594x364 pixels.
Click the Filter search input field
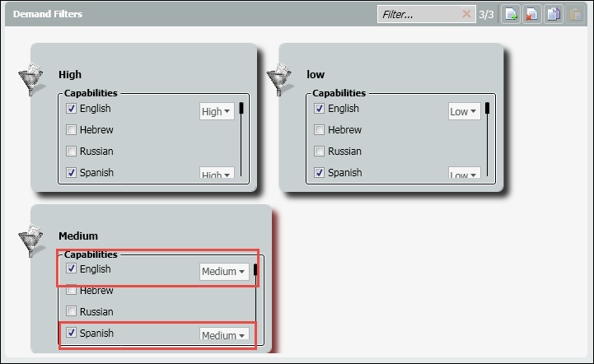coord(419,14)
